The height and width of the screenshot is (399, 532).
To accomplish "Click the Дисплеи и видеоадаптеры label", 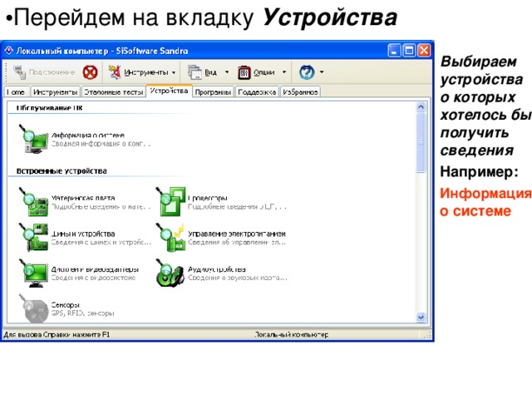I will click(95, 269).
